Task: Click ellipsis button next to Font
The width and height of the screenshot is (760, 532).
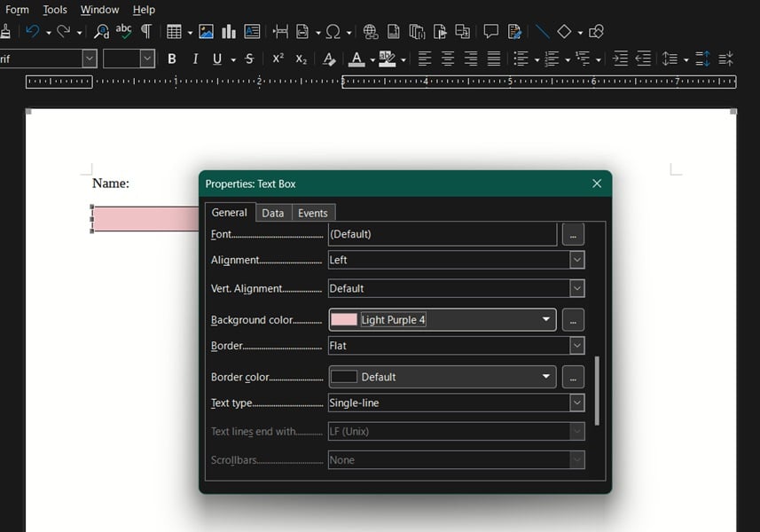Action: 573,234
